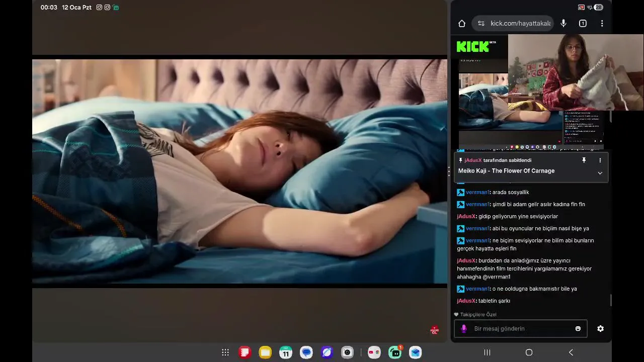Viewport: 644px width, 362px height.
Task: Click the pin icon on pinned message
Action: pyautogui.click(x=584, y=160)
